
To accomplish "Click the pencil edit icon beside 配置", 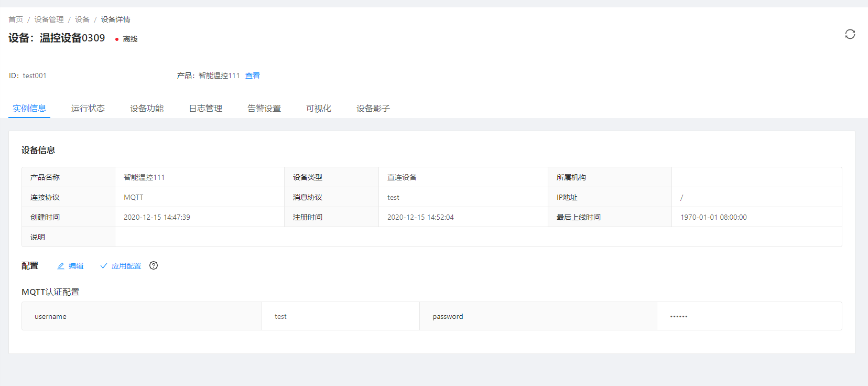I will [x=61, y=266].
